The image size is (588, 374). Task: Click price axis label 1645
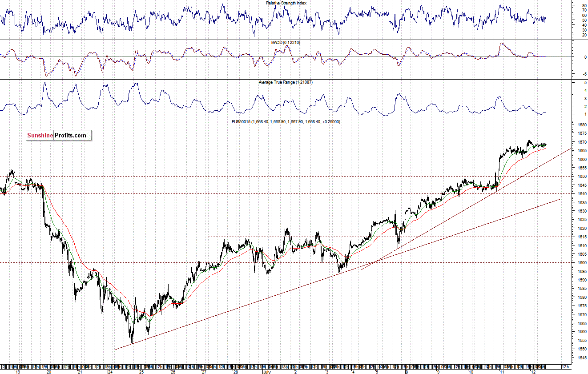pos(582,185)
